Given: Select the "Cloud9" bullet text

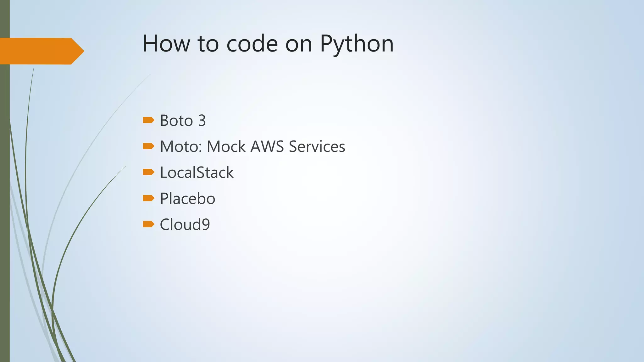Looking at the screenshot, I should [185, 224].
